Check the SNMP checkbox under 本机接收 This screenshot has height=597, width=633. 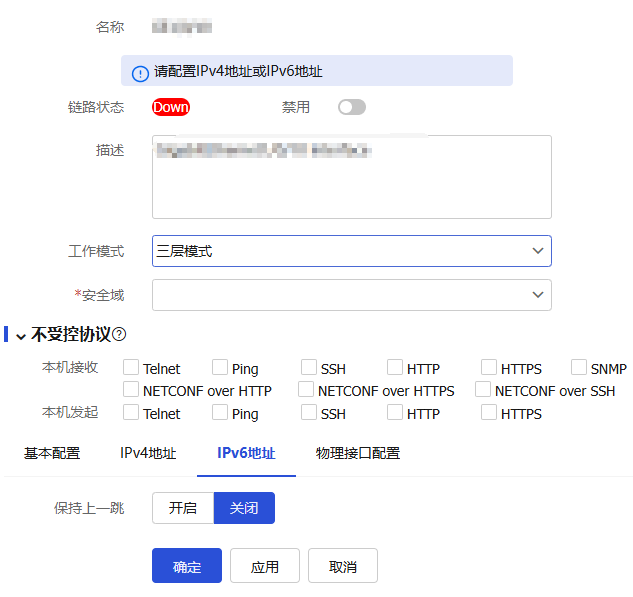pos(579,368)
